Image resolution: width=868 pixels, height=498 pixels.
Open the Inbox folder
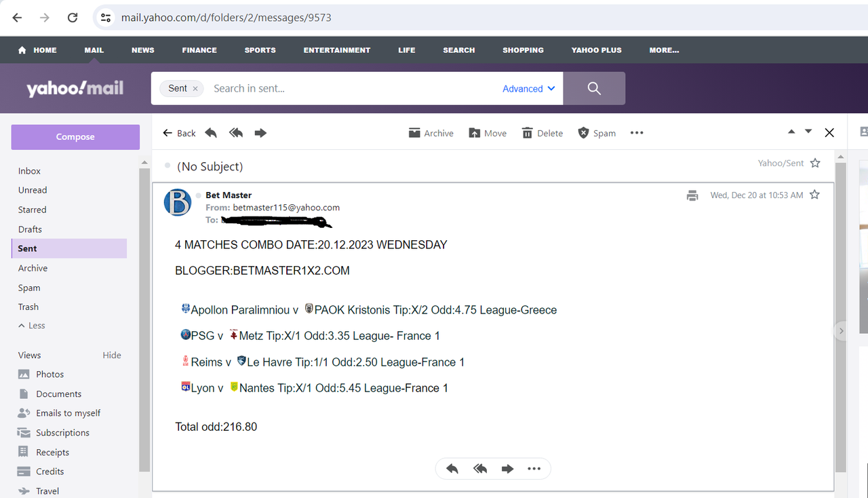click(29, 171)
